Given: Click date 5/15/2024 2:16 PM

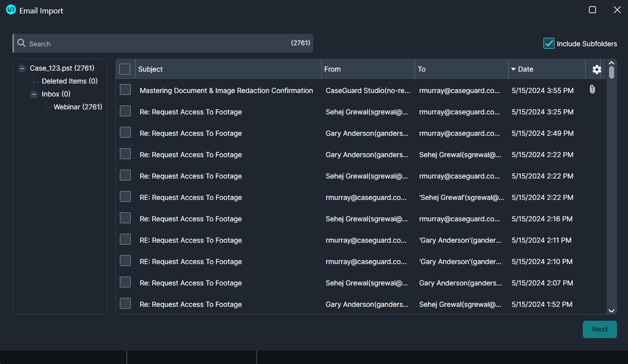Looking at the screenshot, I should point(542,219).
